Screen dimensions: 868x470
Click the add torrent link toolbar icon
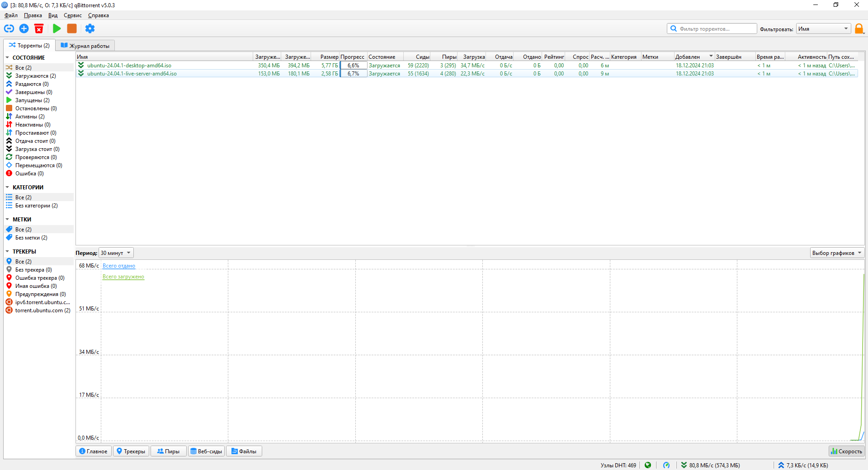9,28
